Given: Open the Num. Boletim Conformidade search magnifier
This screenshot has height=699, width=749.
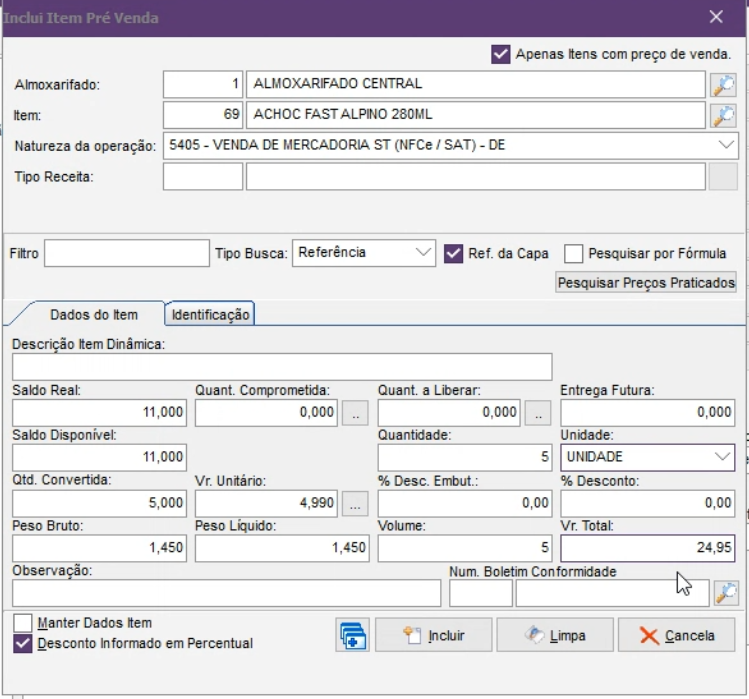Looking at the screenshot, I should (726, 593).
